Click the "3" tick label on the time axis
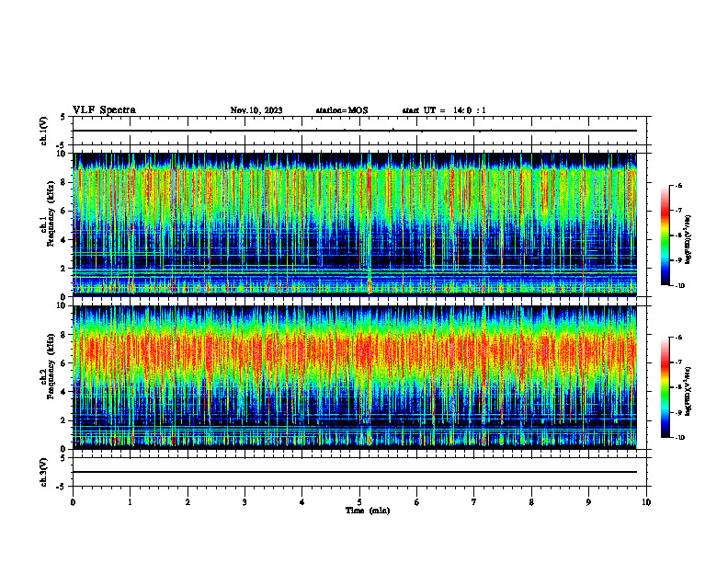This screenshot has width=728, height=563. click(x=245, y=502)
